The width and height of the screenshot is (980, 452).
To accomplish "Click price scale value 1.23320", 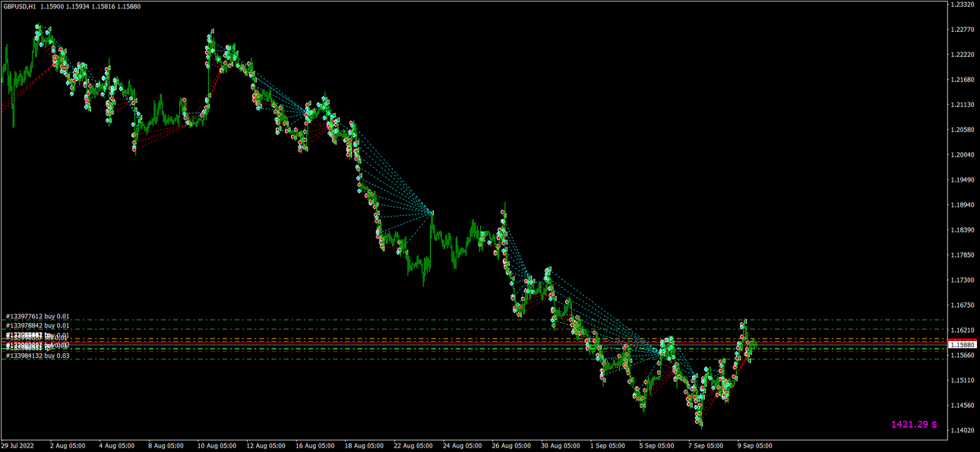I will (x=963, y=5).
